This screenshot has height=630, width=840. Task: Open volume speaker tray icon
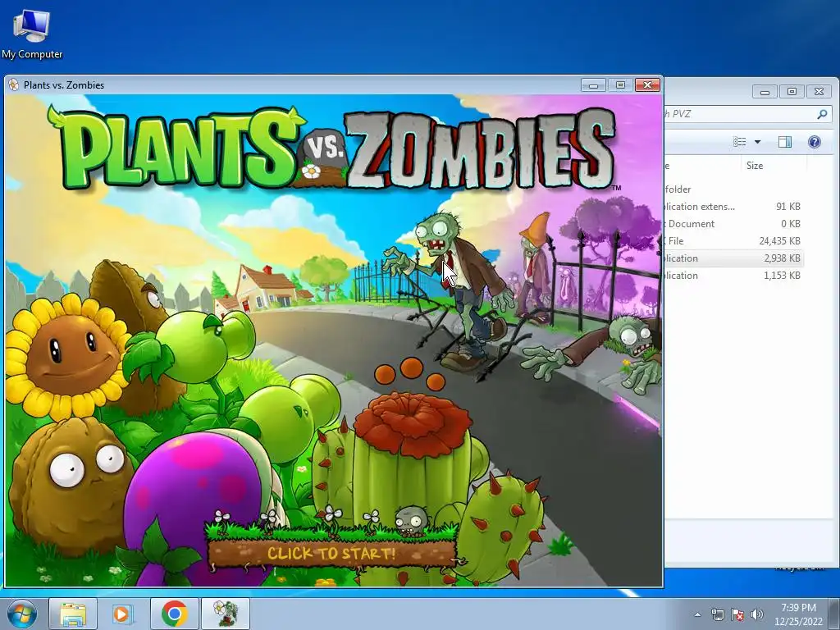(x=756, y=614)
